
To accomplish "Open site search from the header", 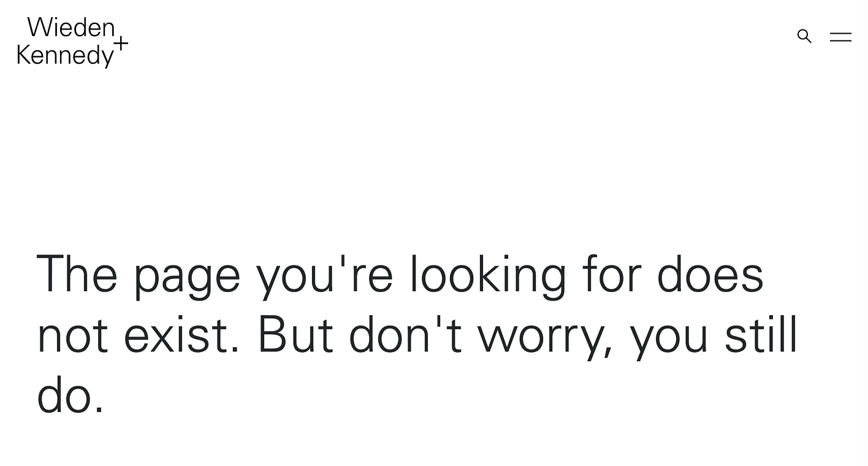I will (x=804, y=37).
